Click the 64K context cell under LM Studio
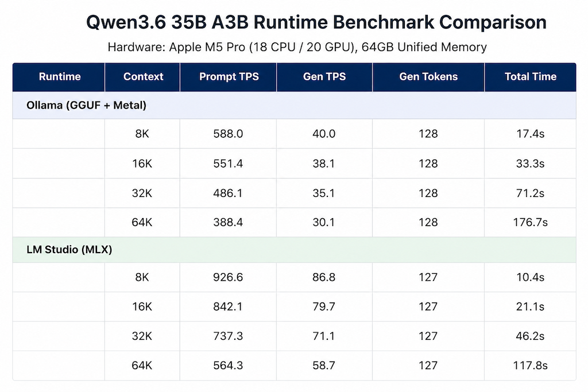 [142, 366]
